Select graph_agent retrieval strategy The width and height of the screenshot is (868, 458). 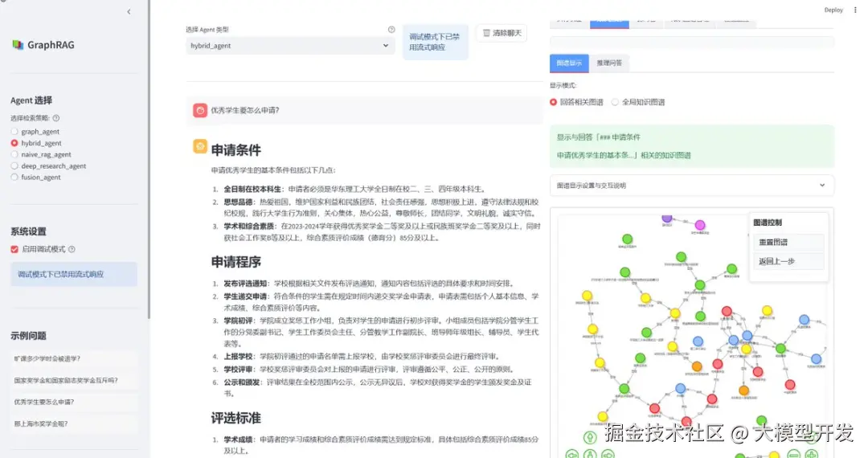[x=35, y=132]
